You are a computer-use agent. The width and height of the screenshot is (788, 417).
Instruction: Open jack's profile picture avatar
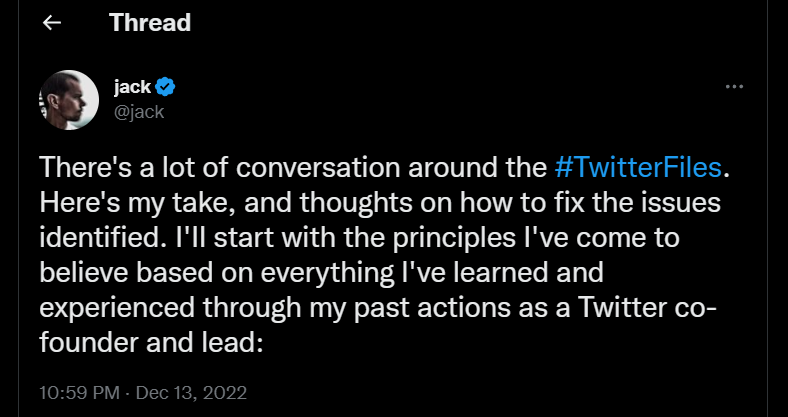(69, 100)
